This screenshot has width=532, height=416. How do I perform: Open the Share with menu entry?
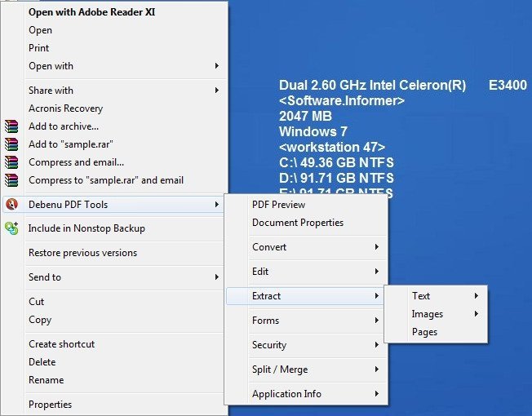click(114, 91)
